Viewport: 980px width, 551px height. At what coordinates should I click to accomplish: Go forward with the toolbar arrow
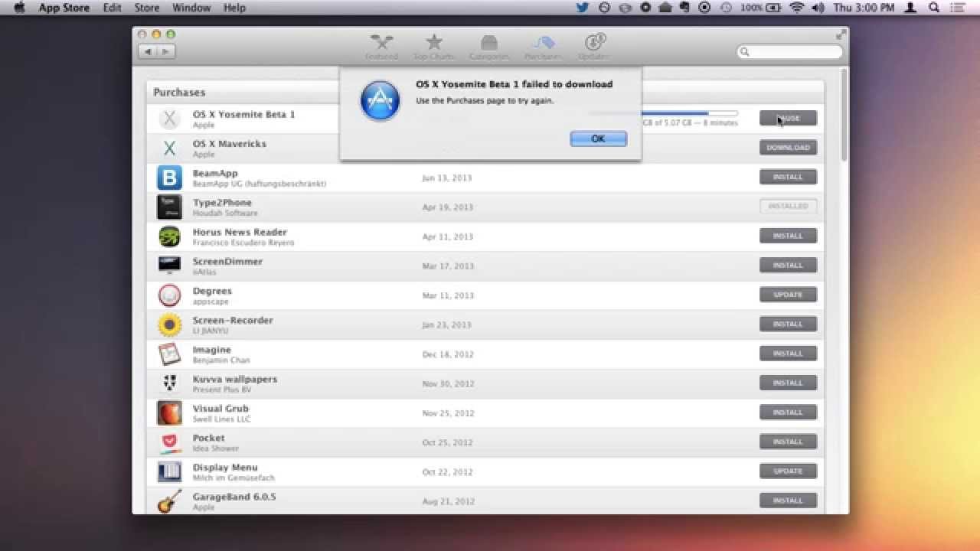[166, 51]
